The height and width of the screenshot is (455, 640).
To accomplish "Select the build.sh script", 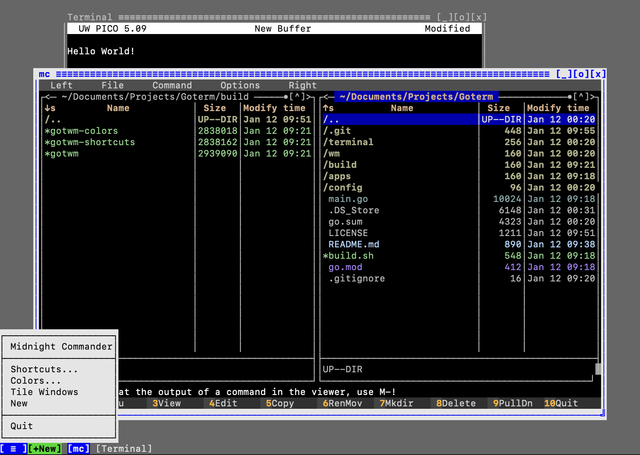I will (459, 256).
